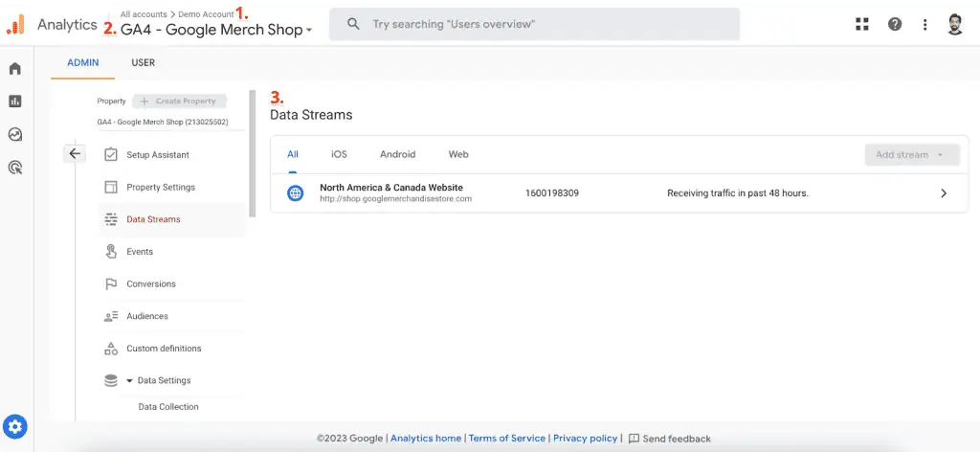The height and width of the screenshot is (452, 980).
Task: Click the Admin gear icon
Action: click(x=15, y=427)
